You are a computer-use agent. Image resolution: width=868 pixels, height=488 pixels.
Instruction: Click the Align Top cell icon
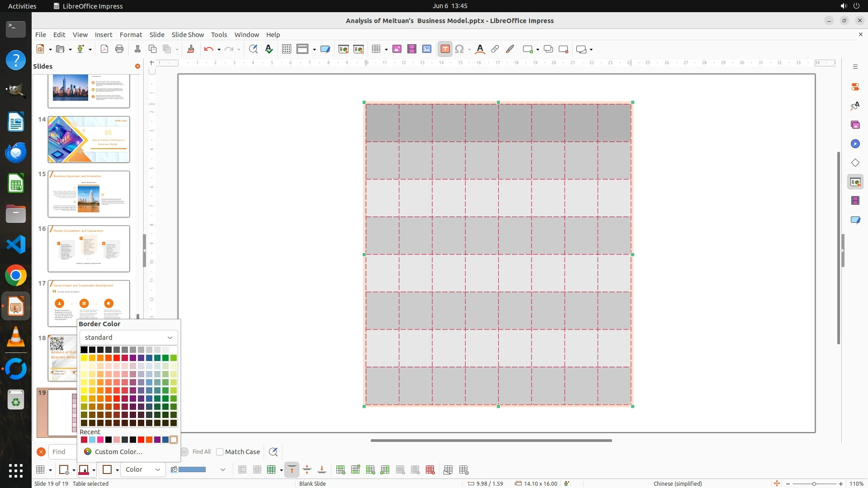click(292, 470)
